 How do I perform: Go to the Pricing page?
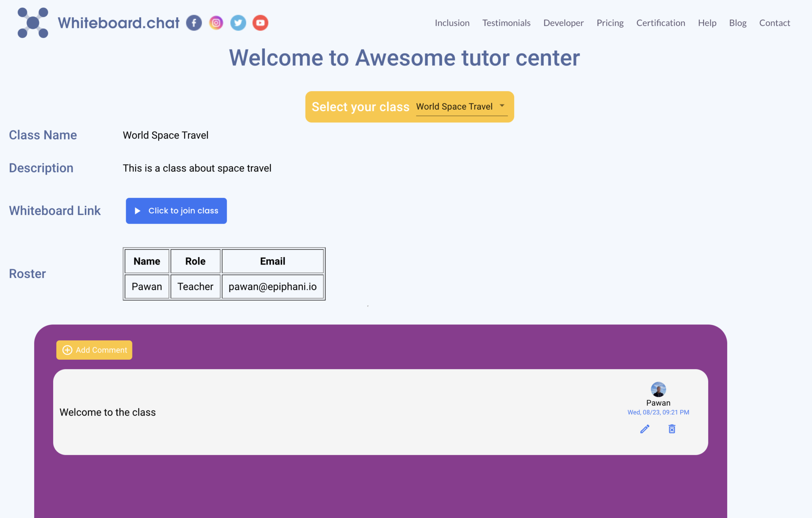coord(610,23)
